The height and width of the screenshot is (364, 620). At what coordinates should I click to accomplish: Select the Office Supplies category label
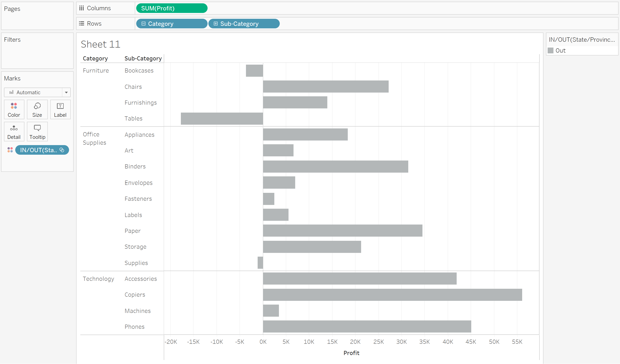point(95,138)
